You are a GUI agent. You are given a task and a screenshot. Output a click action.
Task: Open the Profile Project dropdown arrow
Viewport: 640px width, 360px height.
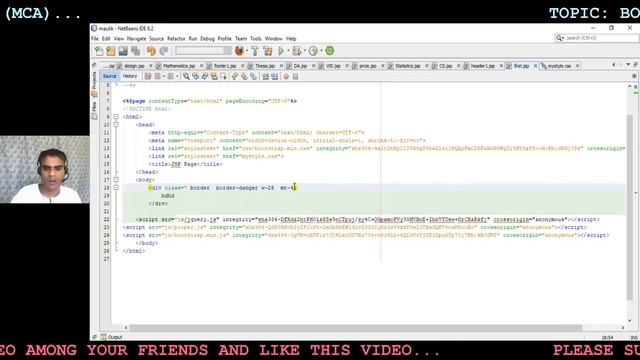coord(321,51)
